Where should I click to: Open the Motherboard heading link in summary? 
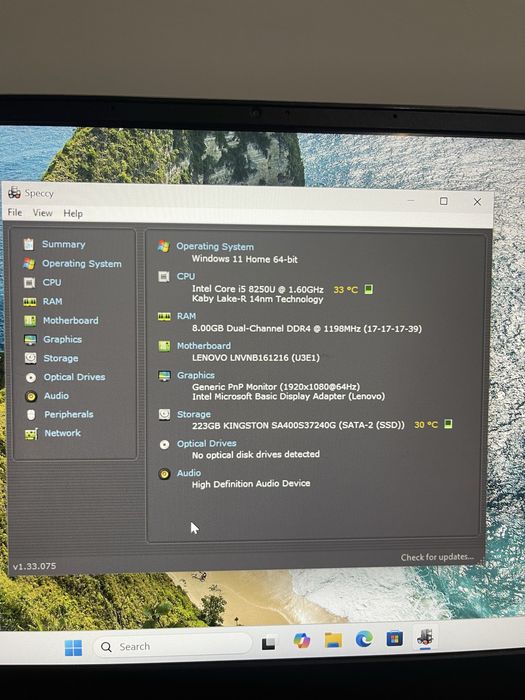tap(204, 346)
